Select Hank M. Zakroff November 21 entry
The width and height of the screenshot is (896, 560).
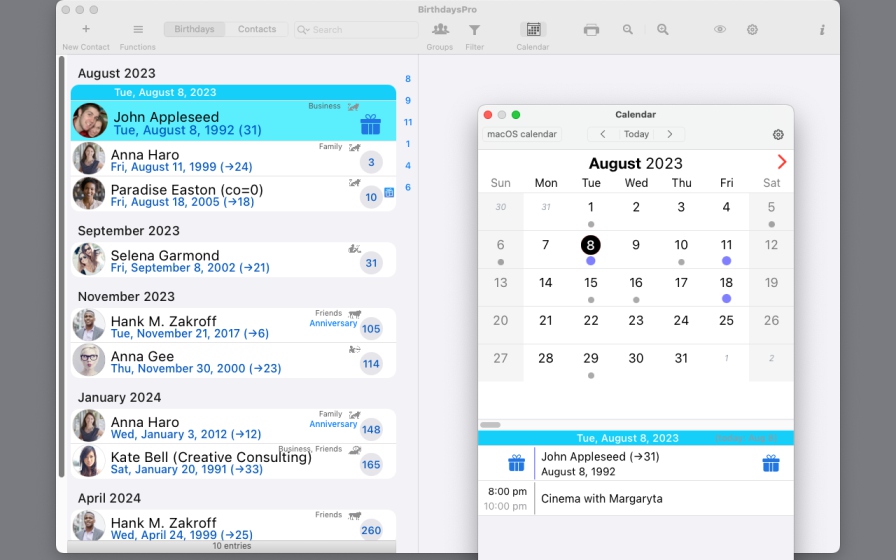click(233, 325)
